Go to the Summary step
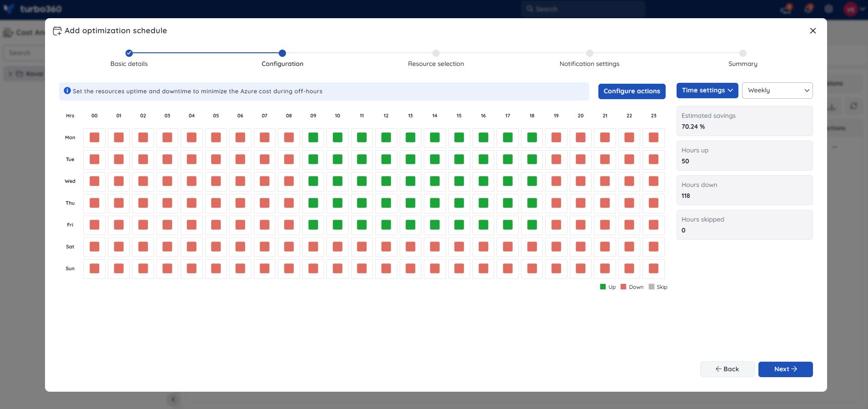 743,53
